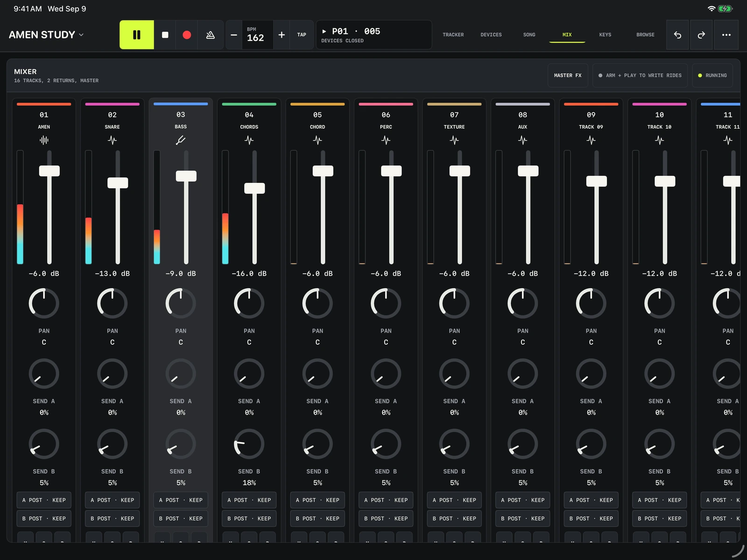The image size is (747, 560).
Task: Check the Wi-Fi status icon
Action: click(712, 8)
